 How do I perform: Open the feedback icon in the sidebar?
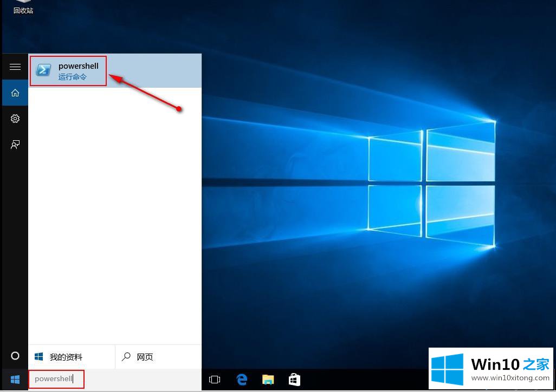click(x=15, y=144)
